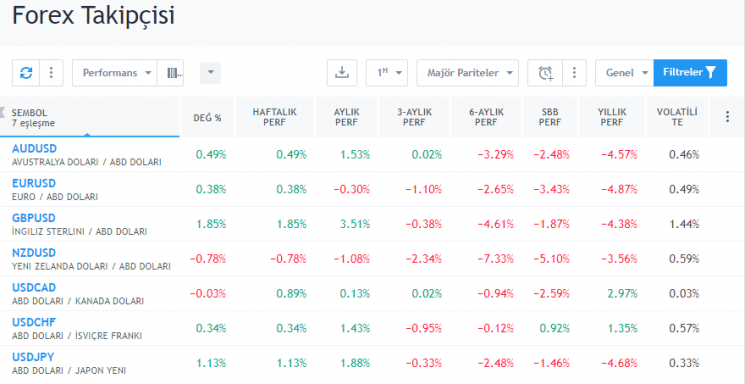Sort by HAFTALIK PERF column header

point(274,117)
